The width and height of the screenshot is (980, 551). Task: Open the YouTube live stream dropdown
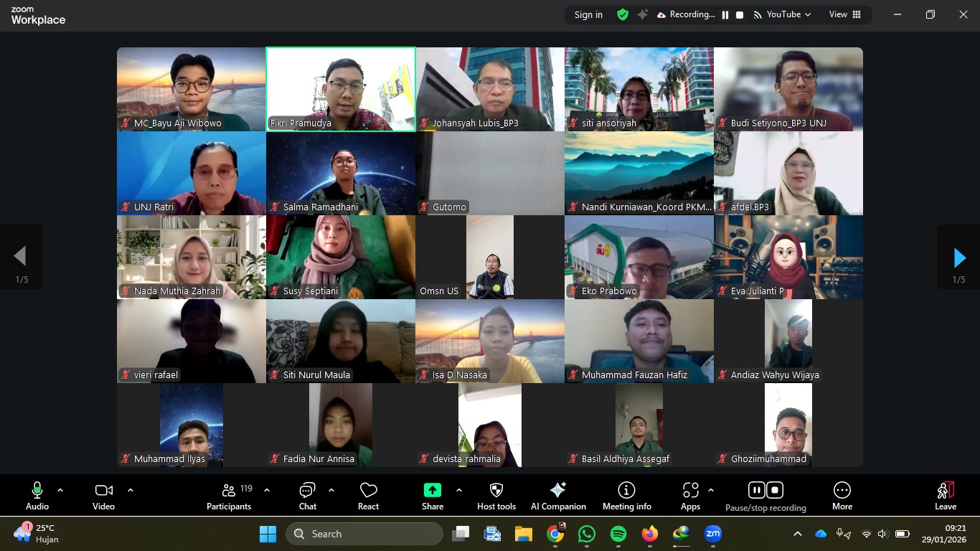point(782,14)
